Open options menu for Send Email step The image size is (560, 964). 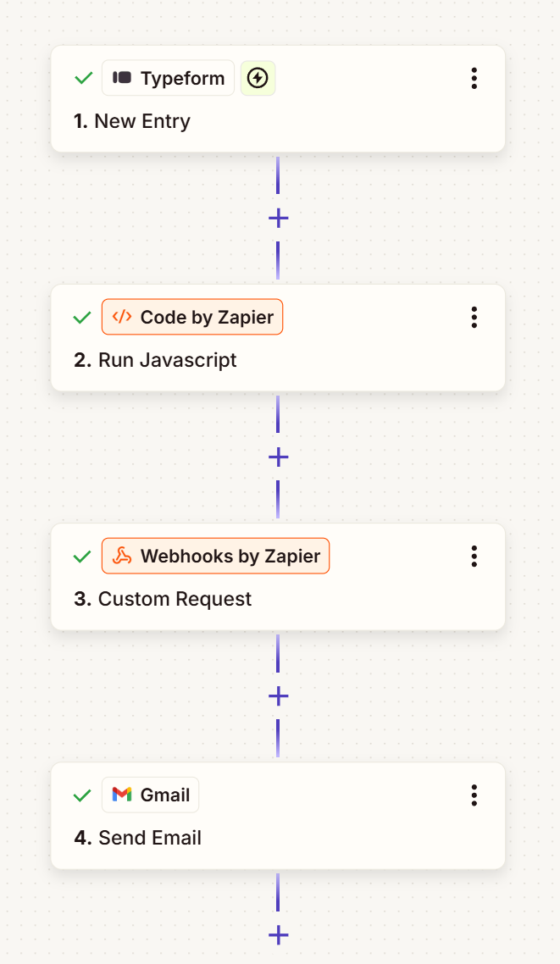pyautogui.click(x=474, y=795)
